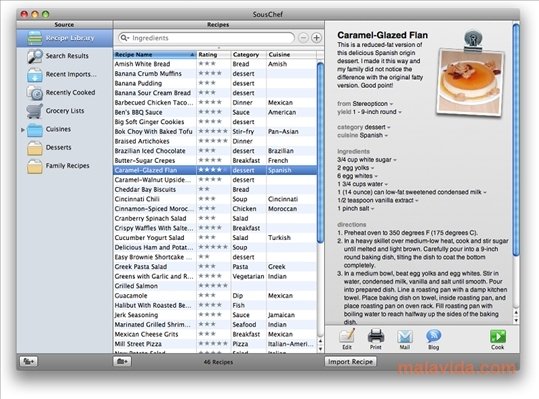The height and width of the screenshot is (399, 539).
Task: Sort by the Category column header
Action: tap(249, 55)
